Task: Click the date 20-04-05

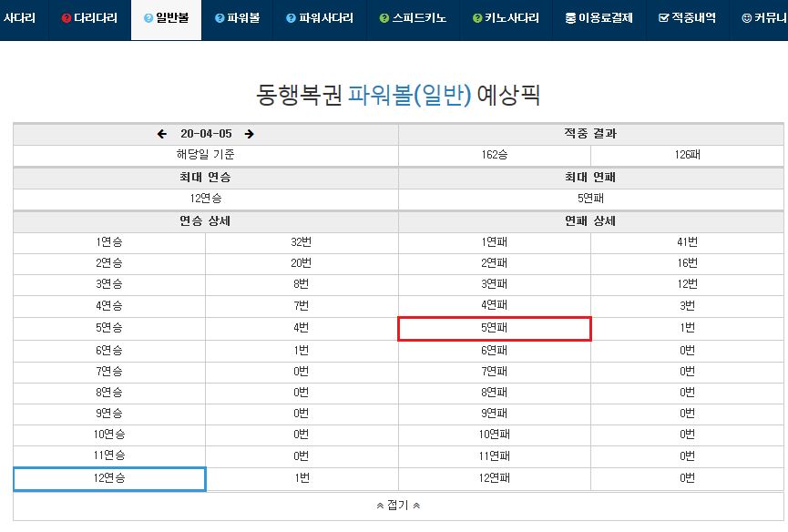Action: [206, 134]
